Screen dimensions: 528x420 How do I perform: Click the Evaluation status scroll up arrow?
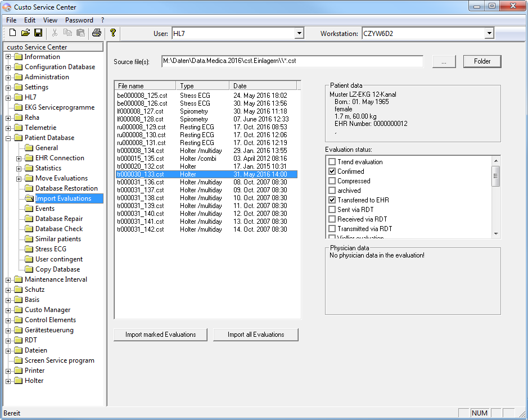pos(496,161)
